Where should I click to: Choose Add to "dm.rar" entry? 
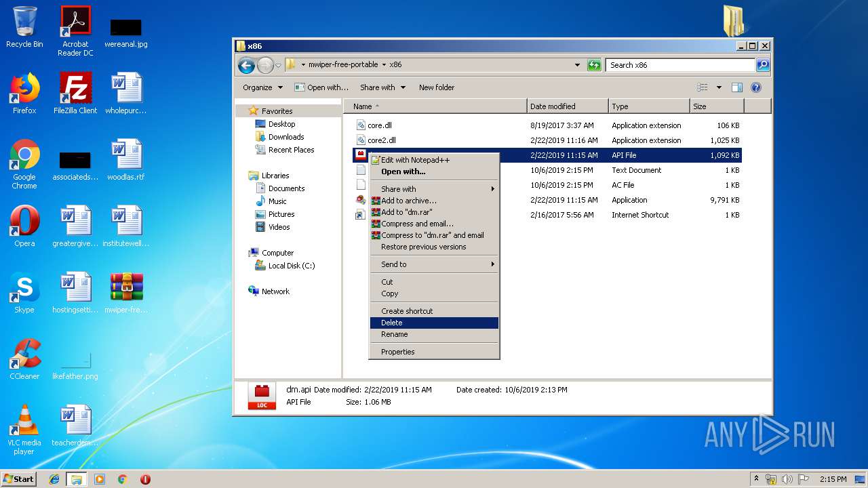click(x=434, y=212)
